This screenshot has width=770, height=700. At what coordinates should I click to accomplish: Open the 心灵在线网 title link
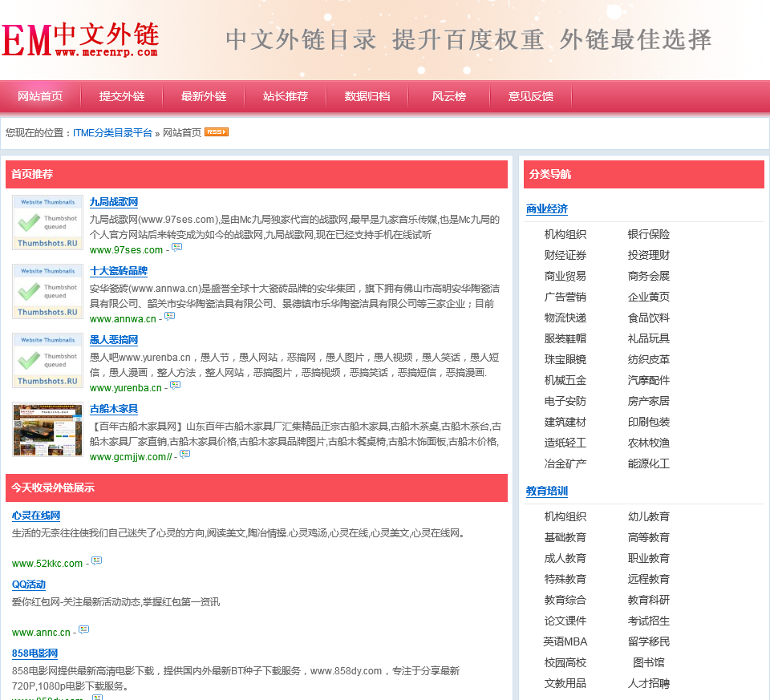36,516
